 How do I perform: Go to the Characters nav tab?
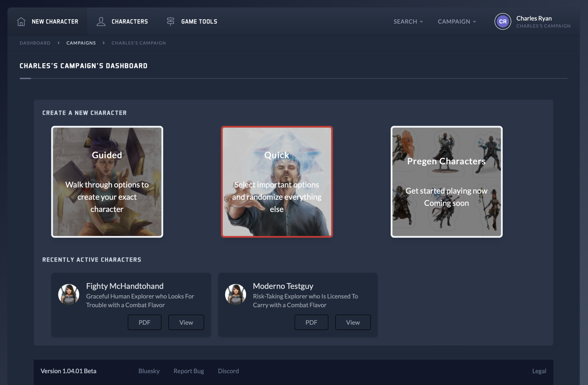(x=129, y=22)
